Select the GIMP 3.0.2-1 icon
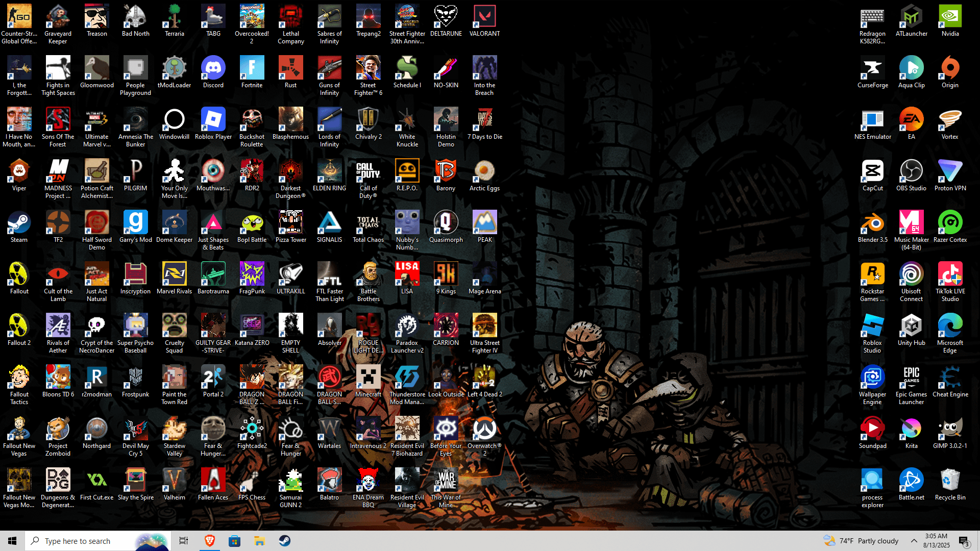Screen dimensions: 980x551 950,433
